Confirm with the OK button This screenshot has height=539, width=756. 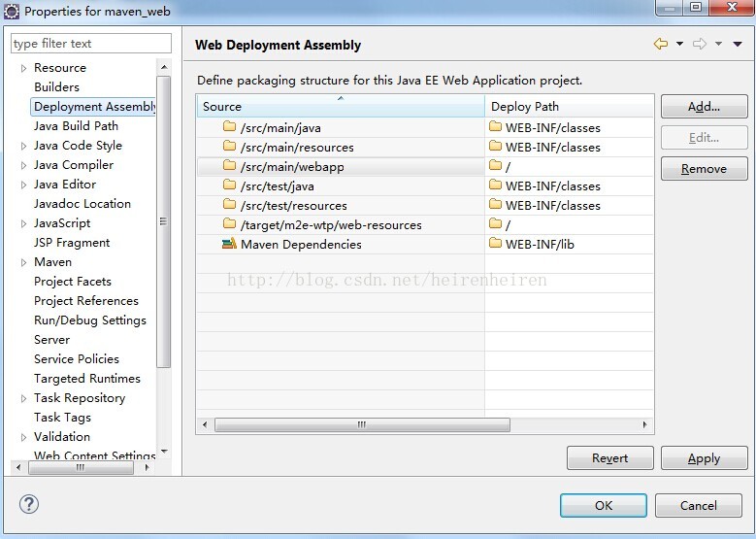pyautogui.click(x=604, y=505)
